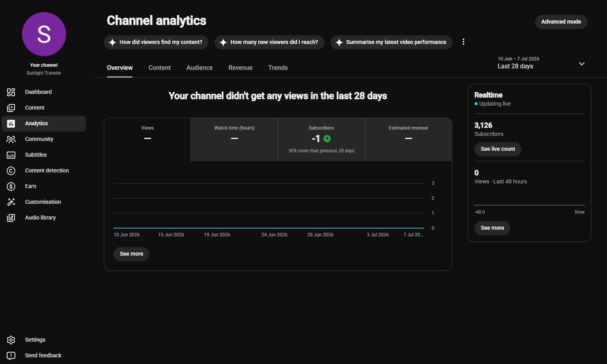Click the Subtitles icon in sidebar
This screenshot has width=607, height=364.
pyautogui.click(x=11, y=155)
